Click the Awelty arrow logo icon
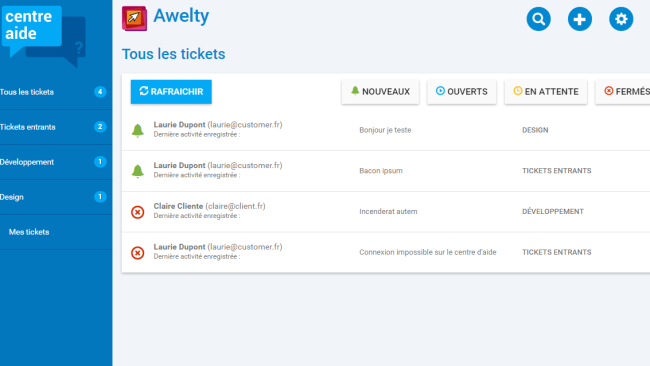Image resolution: width=650 pixels, height=366 pixels. [134, 18]
